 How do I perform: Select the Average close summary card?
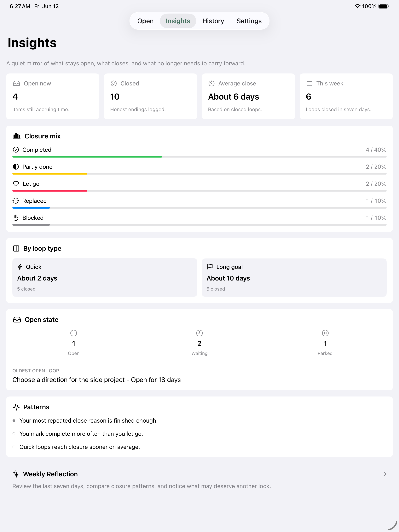(248, 96)
